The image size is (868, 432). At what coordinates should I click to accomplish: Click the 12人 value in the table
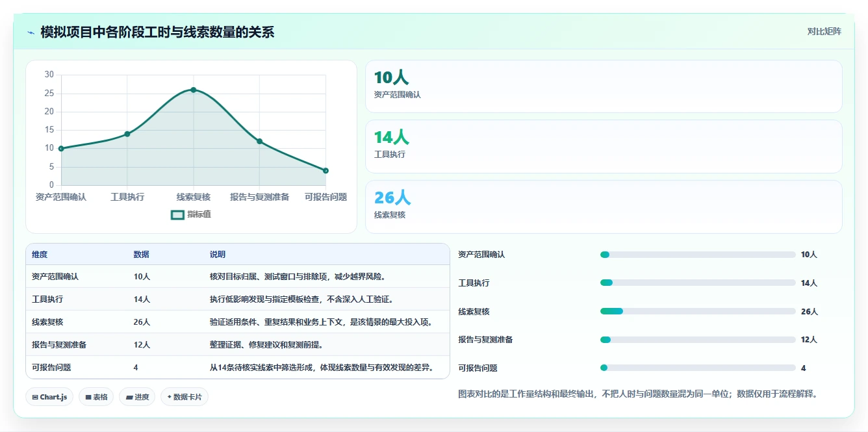point(142,345)
